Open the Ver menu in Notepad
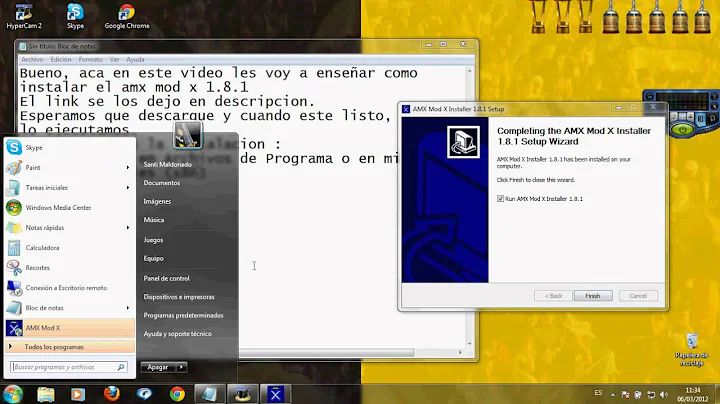 click(x=114, y=59)
